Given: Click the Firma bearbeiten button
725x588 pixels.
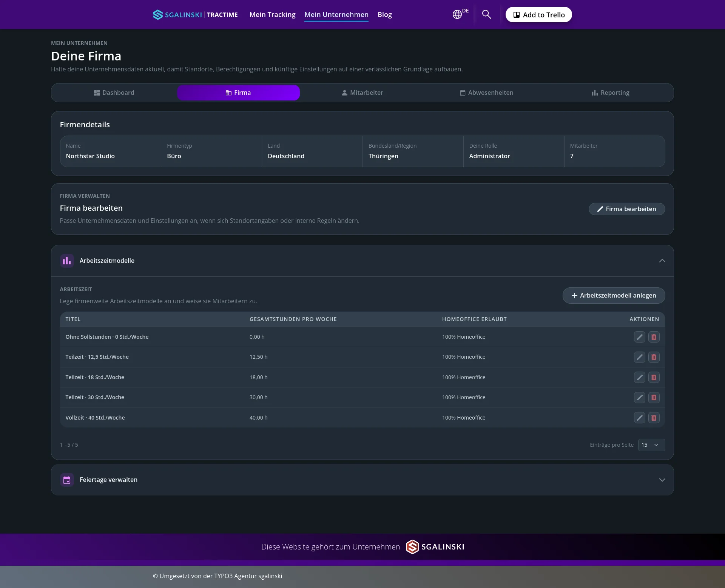Looking at the screenshot, I should tap(627, 209).
